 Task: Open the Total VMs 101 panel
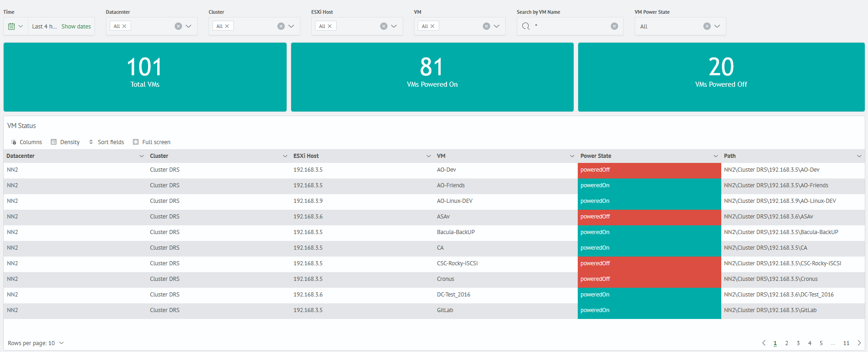(145, 77)
